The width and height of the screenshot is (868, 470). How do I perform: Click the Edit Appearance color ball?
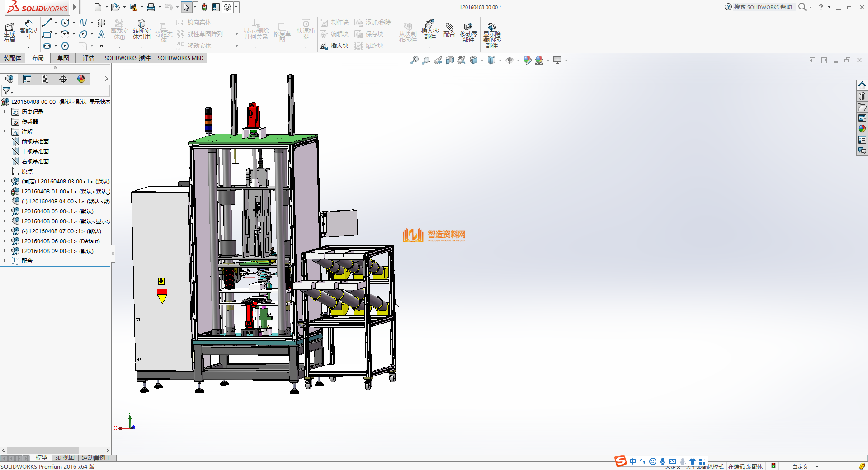tap(527, 60)
